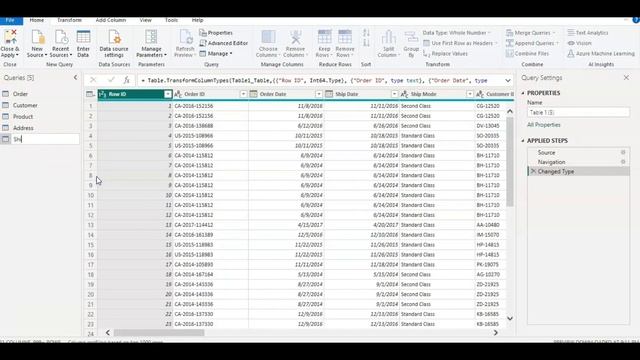This screenshot has width=640, height=360.
Task: Switch to the Home tab
Action: pyautogui.click(x=37, y=20)
